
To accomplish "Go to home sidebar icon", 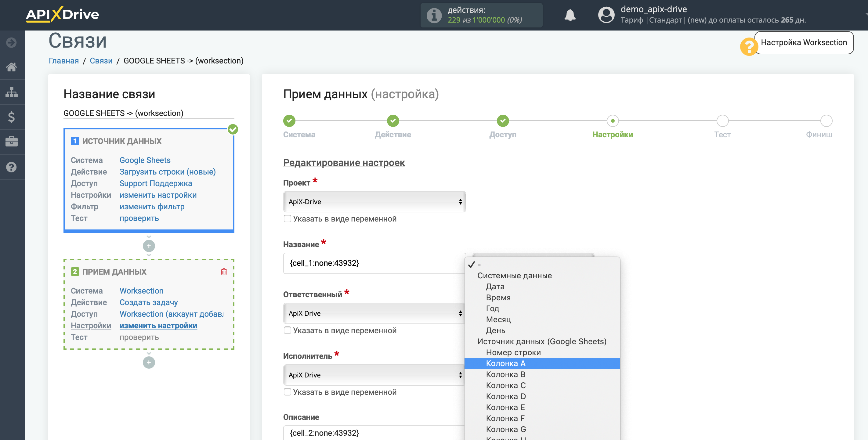I will (12, 67).
